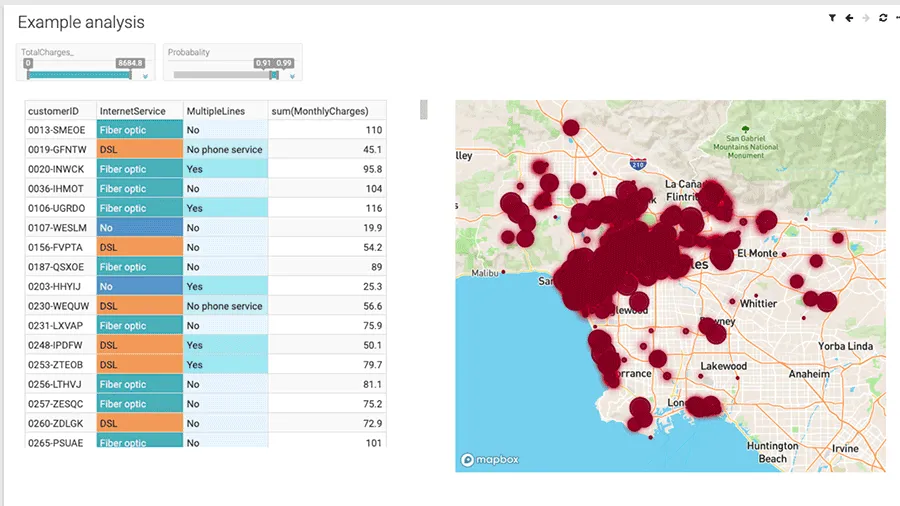Image resolution: width=900 pixels, height=506 pixels.
Task: Click the filter funnel icon
Action: [832, 18]
